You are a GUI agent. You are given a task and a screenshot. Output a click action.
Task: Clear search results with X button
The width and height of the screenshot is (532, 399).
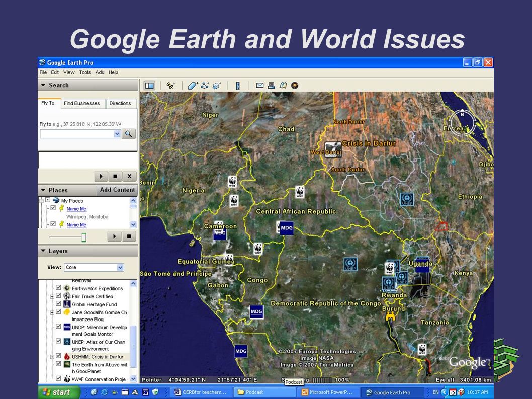click(x=129, y=176)
